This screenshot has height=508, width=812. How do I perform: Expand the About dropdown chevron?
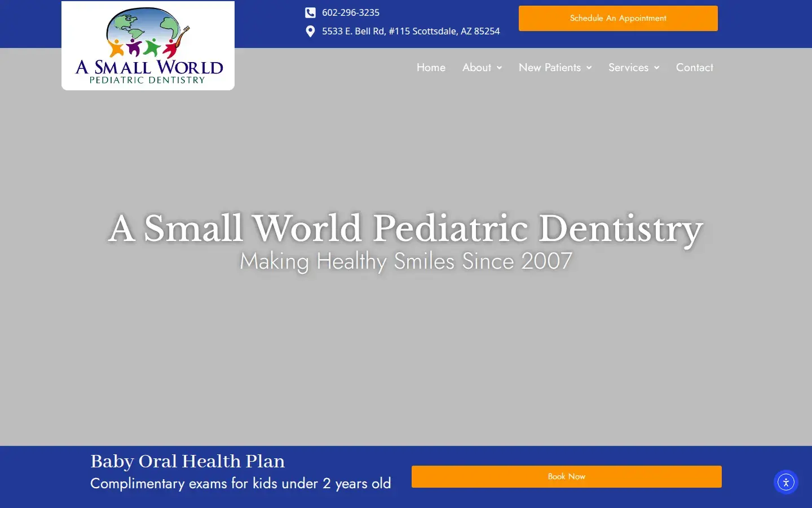(x=499, y=68)
